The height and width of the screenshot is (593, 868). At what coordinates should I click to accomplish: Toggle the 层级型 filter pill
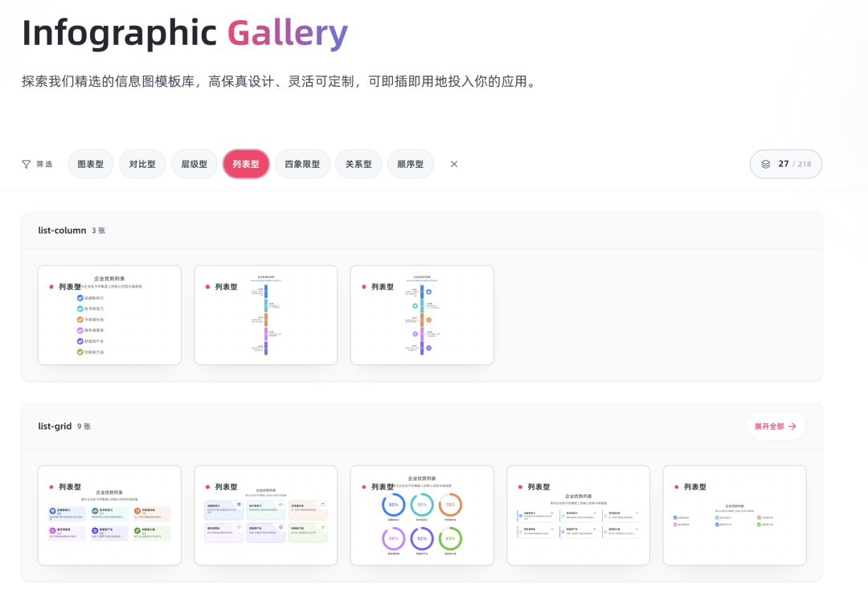[x=194, y=163]
